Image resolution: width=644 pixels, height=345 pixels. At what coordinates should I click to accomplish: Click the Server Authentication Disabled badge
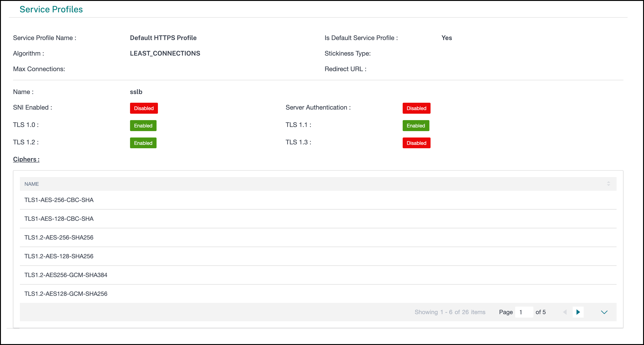click(416, 108)
